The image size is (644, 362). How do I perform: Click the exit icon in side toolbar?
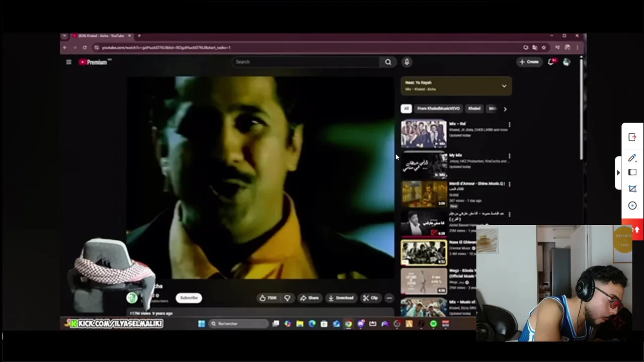pyautogui.click(x=632, y=137)
